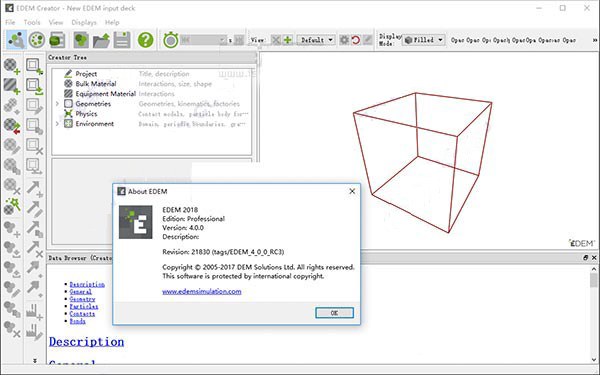Open a file with the folder arrow icon
The width and height of the screenshot is (600, 375).
click(101, 40)
